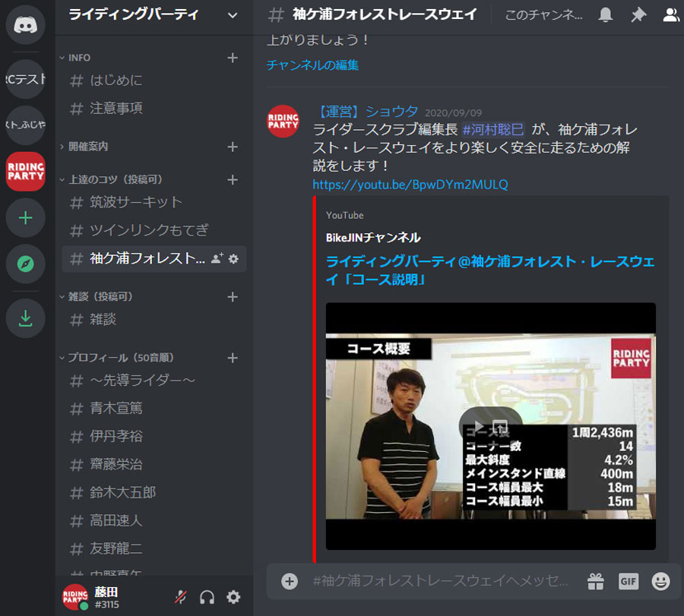Open the 雑談 channel
Image resolution: width=684 pixels, height=616 pixels.
(x=154, y=320)
